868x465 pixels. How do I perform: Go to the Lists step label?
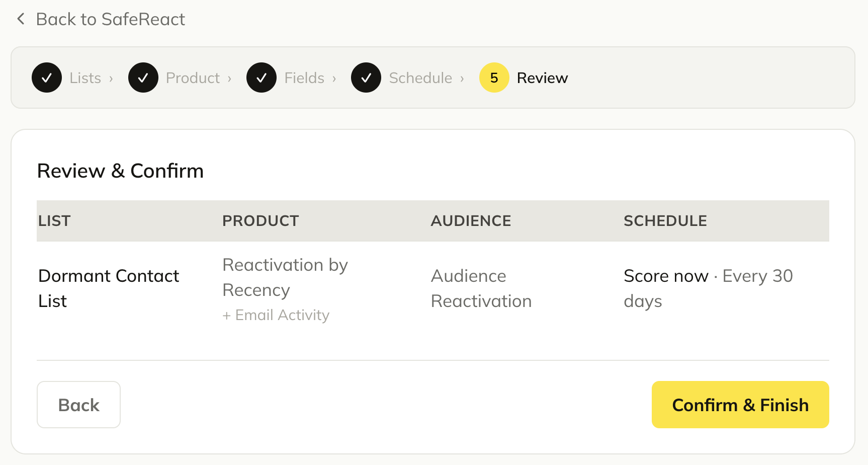tap(85, 78)
